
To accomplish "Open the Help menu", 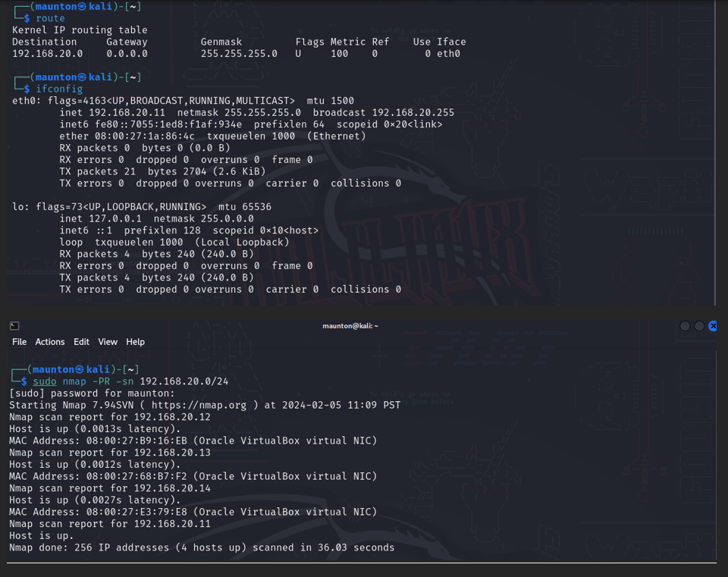I will pyautogui.click(x=135, y=342).
